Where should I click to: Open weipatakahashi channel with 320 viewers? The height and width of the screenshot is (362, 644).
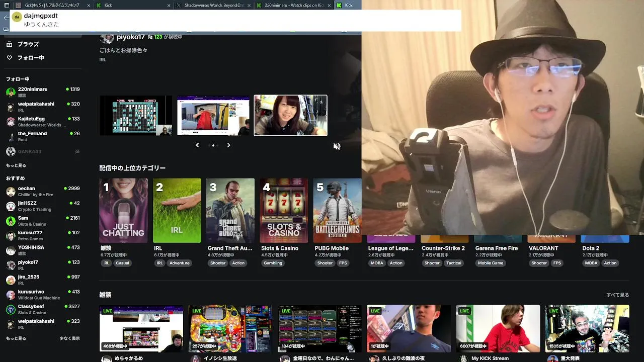tap(43, 107)
